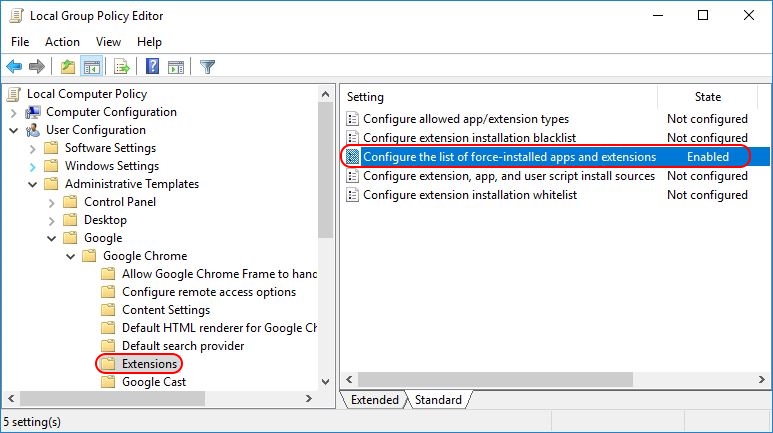This screenshot has height=433, width=773.
Task: Expand the Software Settings node
Action: (x=33, y=148)
